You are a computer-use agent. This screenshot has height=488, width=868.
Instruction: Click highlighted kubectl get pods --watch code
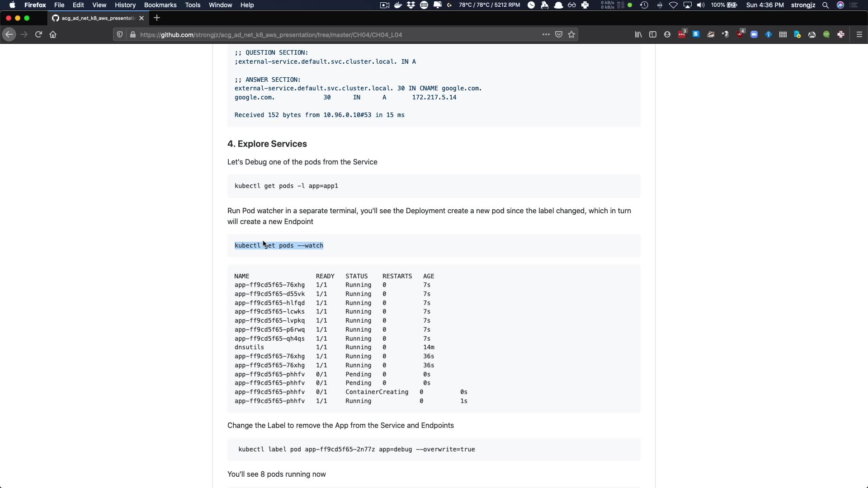click(278, 245)
